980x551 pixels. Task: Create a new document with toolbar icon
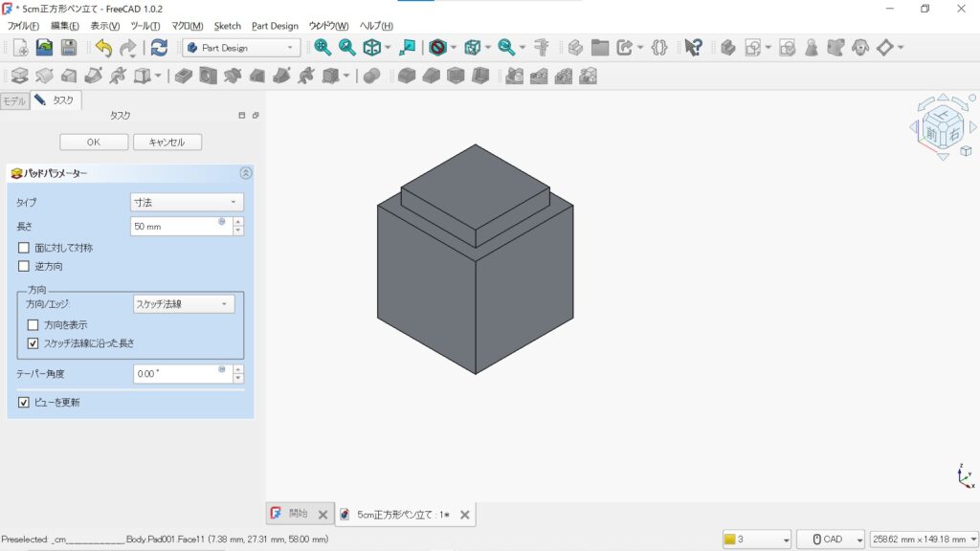point(20,47)
